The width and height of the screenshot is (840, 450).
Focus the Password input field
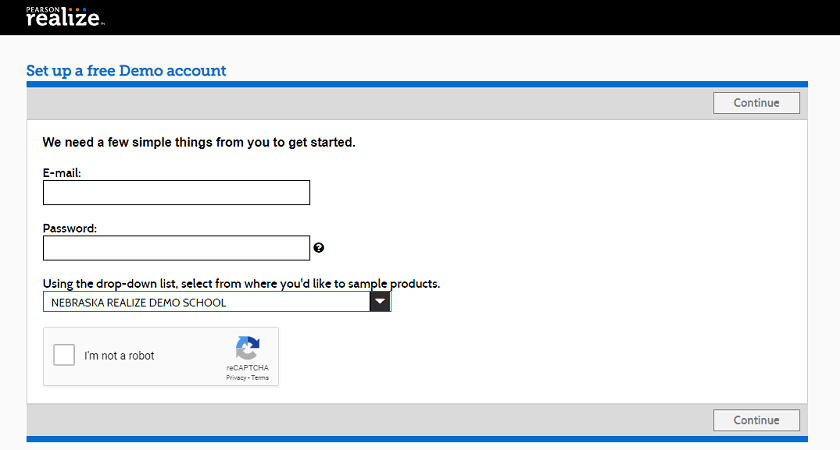(176, 248)
